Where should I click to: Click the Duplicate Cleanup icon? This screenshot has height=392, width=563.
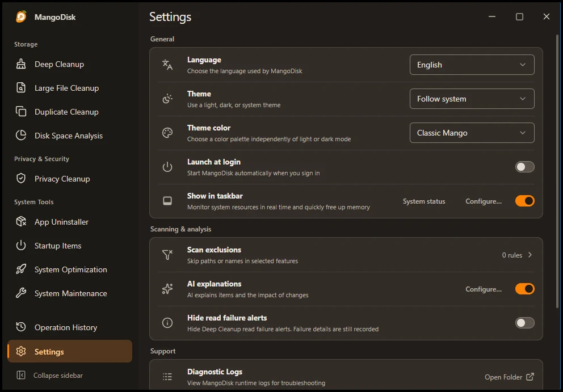[x=21, y=112]
